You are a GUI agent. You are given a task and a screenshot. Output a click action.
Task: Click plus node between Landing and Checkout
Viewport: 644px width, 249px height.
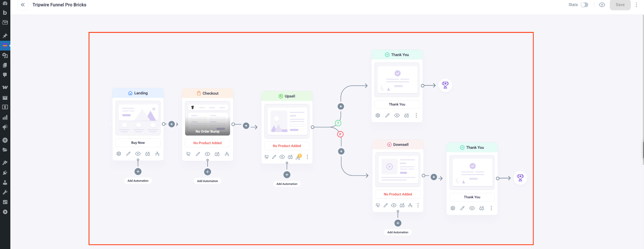172,124
